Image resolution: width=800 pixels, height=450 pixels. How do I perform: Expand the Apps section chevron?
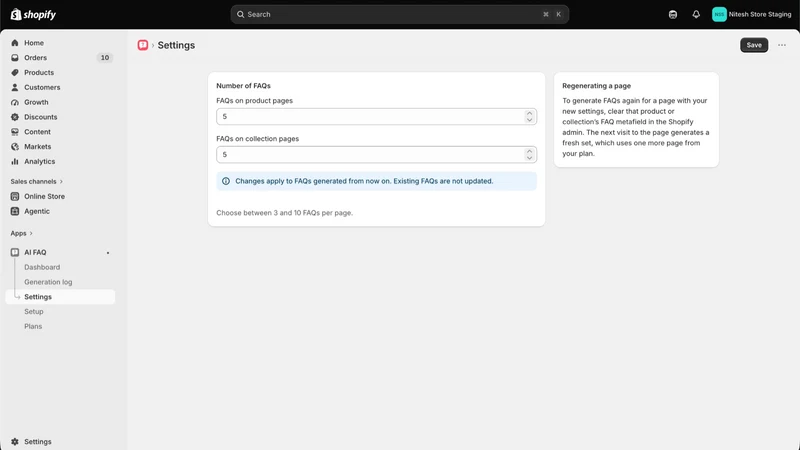pyautogui.click(x=31, y=233)
